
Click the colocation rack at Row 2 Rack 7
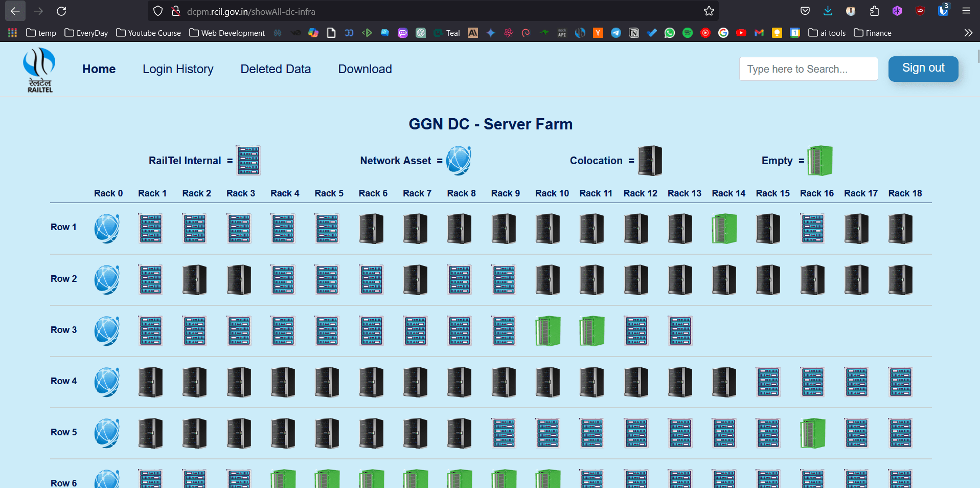tap(415, 279)
